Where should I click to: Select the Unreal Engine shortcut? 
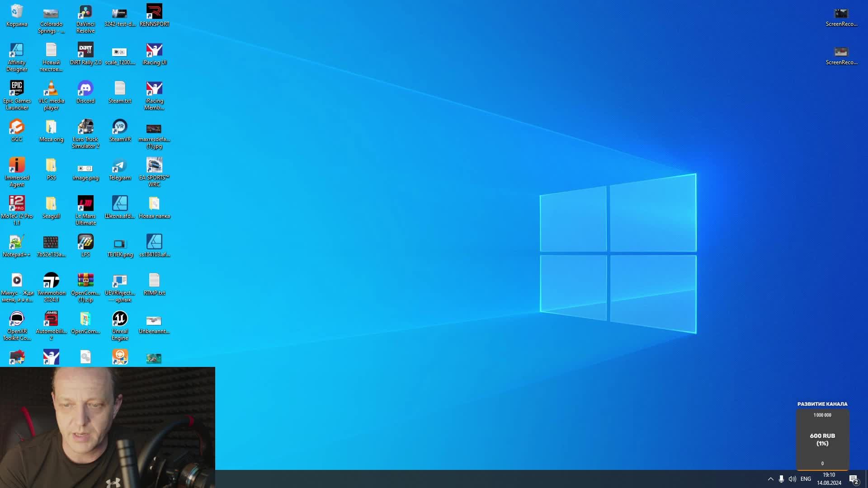click(120, 319)
